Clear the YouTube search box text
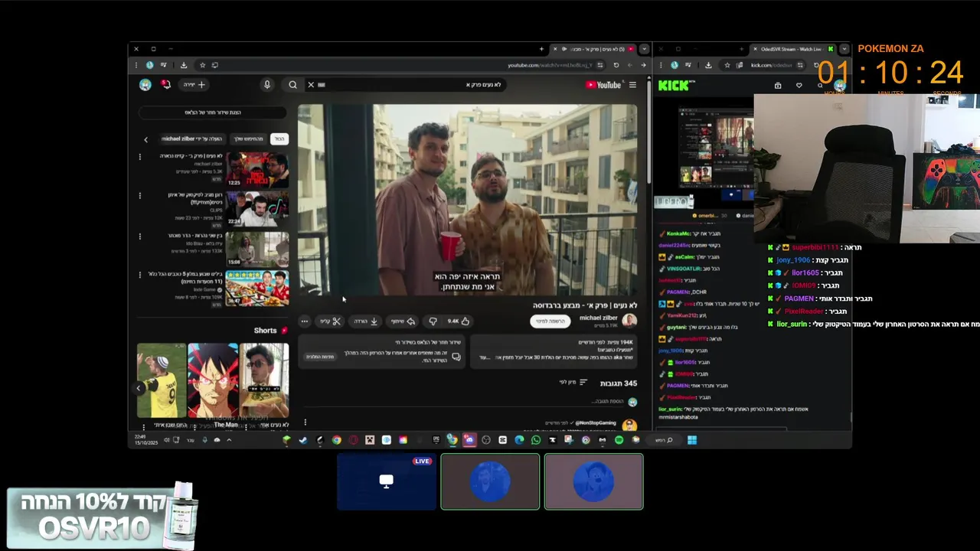 [x=311, y=85]
